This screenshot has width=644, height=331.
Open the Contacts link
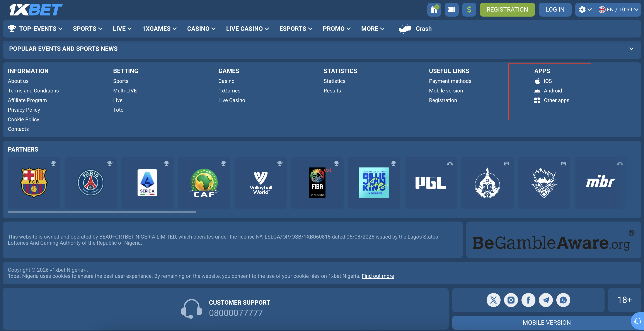pyautogui.click(x=18, y=129)
